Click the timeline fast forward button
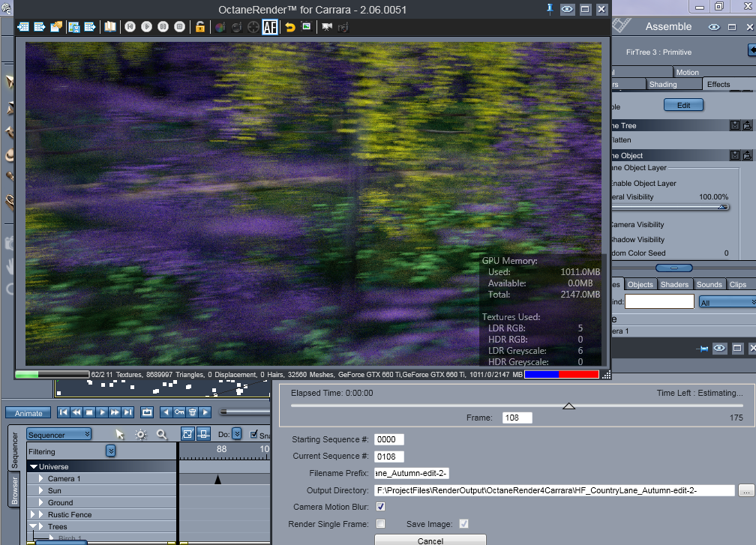 tap(115, 412)
